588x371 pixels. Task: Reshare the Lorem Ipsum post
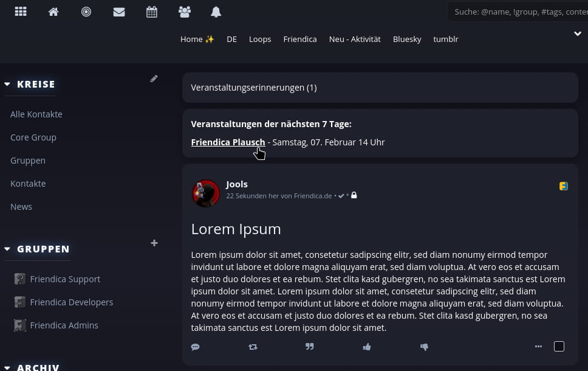[x=253, y=347]
